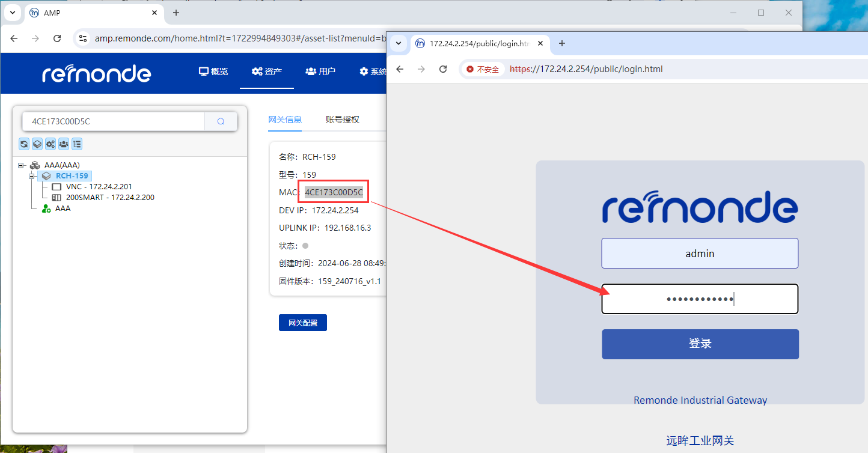Click the site info icon in AMP address bar
The height and width of the screenshot is (453, 868).
coord(84,38)
